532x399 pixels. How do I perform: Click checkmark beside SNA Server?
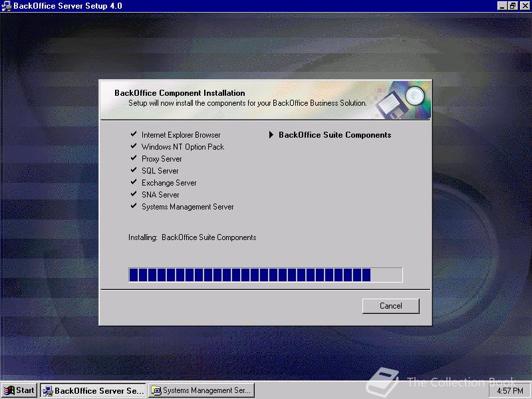click(134, 194)
